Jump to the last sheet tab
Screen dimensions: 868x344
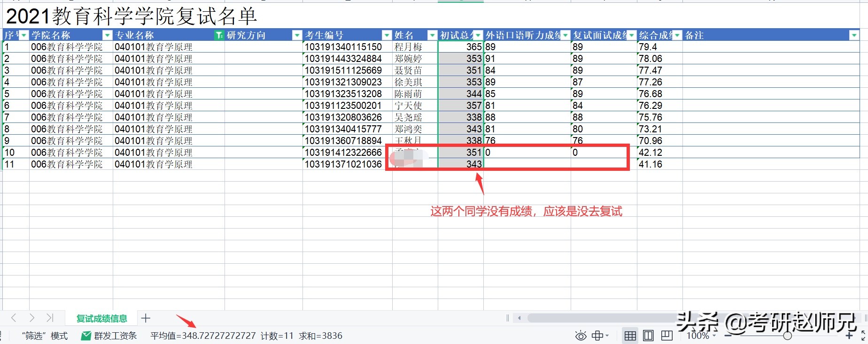tap(50, 318)
